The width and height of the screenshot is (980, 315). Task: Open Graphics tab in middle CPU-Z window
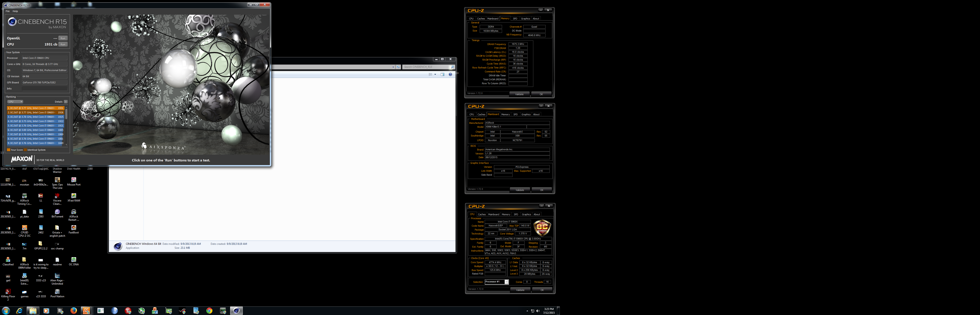pos(526,114)
